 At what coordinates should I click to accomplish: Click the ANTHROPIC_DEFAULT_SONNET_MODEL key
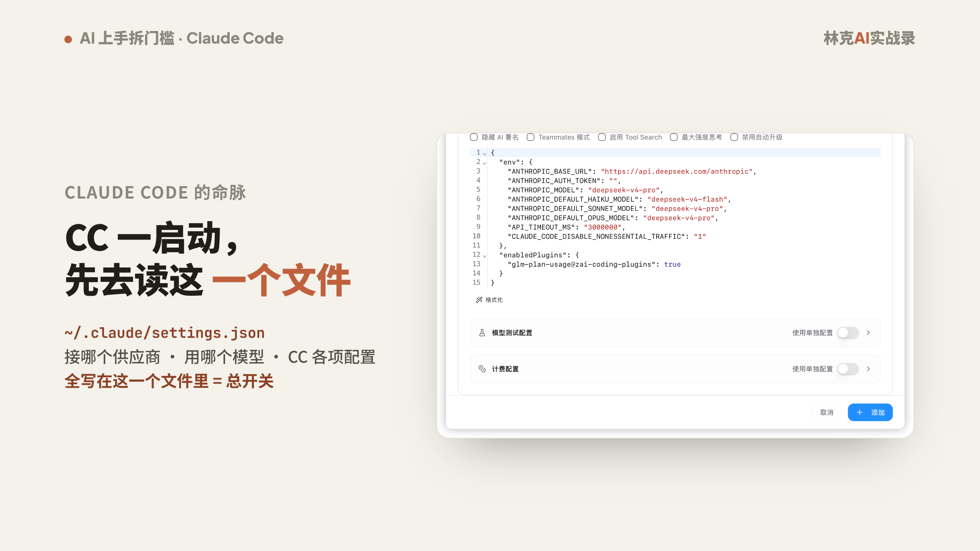coord(575,209)
